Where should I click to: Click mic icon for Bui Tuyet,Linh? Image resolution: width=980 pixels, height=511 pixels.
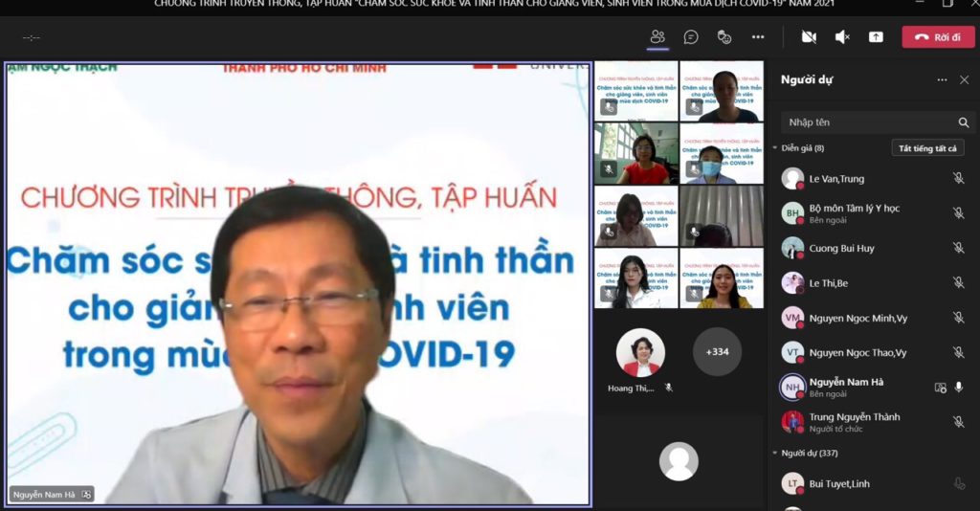(959, 483)
